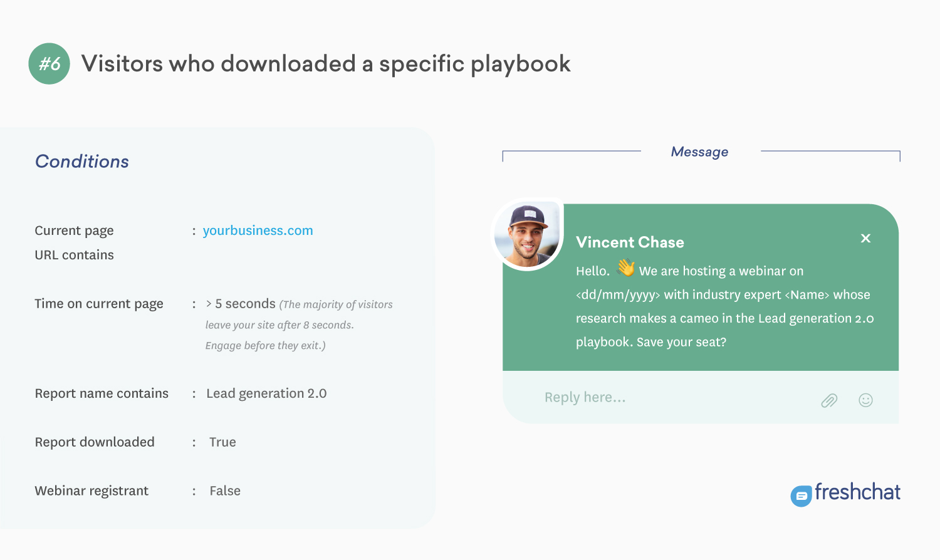Expand the Current page URL contains condition
The width and height of the screenshot is (940, 560).
[x=74, y=242]
